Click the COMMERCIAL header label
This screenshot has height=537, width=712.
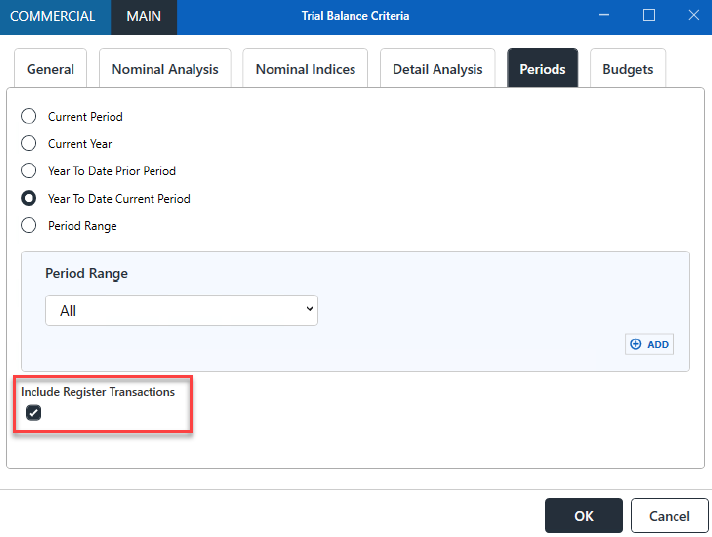pos(53,16)
